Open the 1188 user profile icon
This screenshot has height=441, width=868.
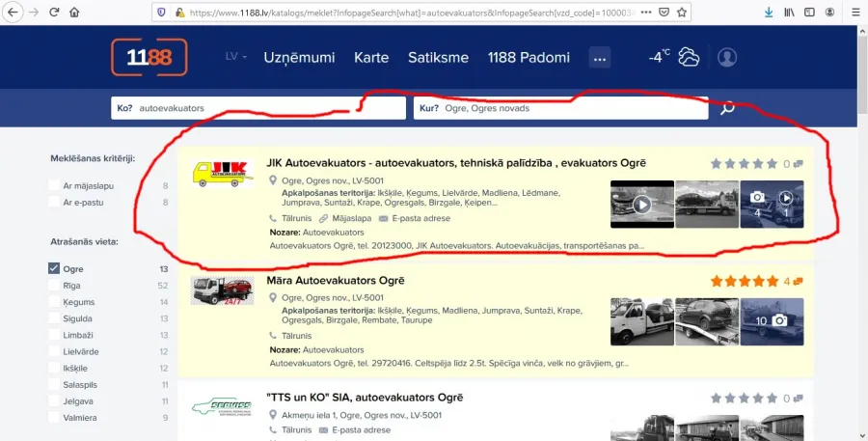727,57
